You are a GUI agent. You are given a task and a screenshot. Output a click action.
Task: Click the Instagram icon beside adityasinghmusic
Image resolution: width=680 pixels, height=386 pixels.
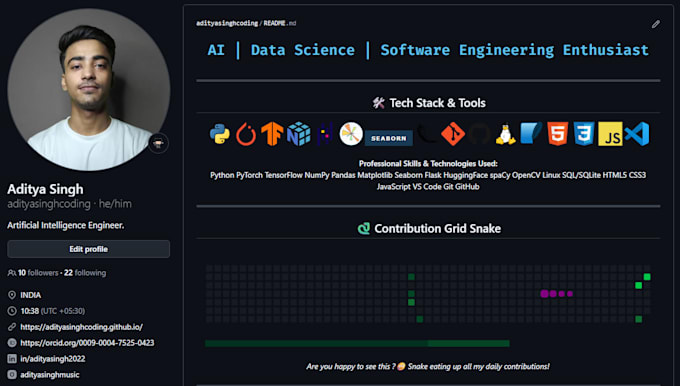coord(12,374)
